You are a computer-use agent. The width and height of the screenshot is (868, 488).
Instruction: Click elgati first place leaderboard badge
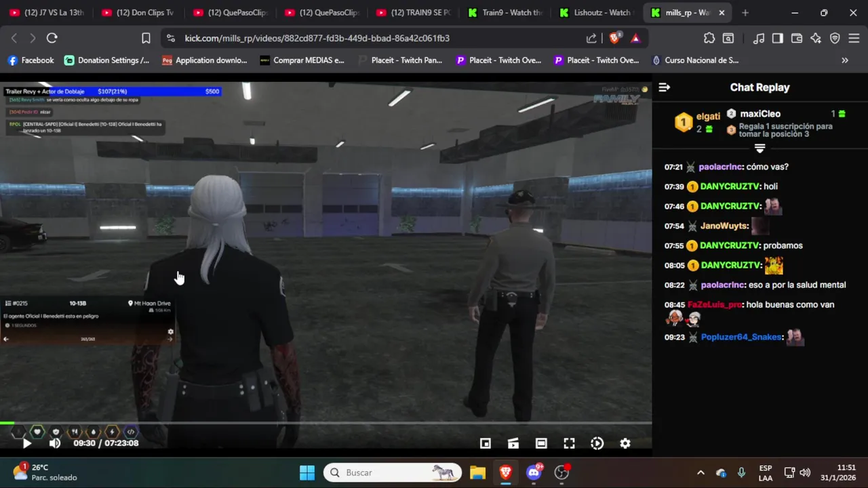683,123
